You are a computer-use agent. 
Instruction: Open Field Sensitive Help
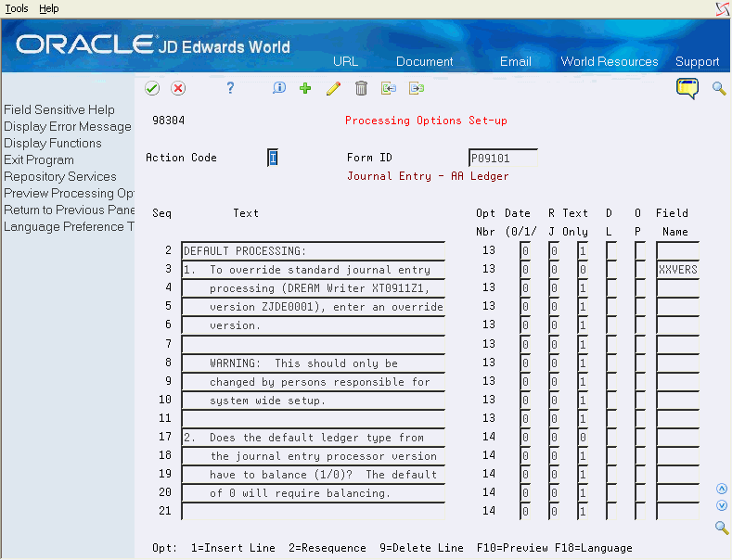click(x=59, y=109)
